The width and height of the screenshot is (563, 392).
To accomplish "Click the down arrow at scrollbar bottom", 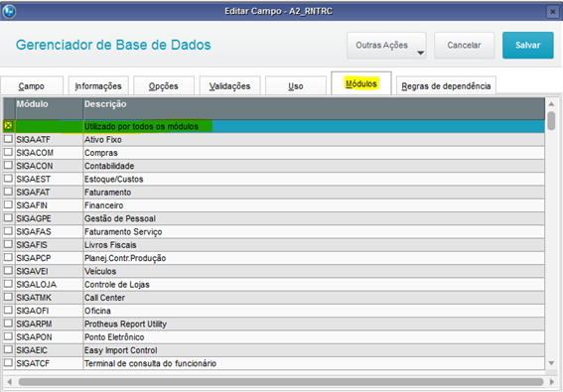I will pos(551,363).
